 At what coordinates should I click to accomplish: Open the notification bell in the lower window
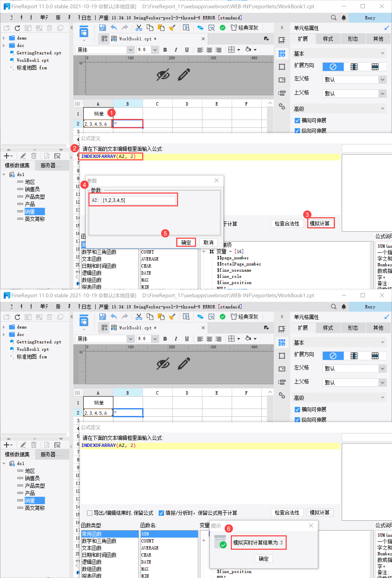tap(344, 307)
